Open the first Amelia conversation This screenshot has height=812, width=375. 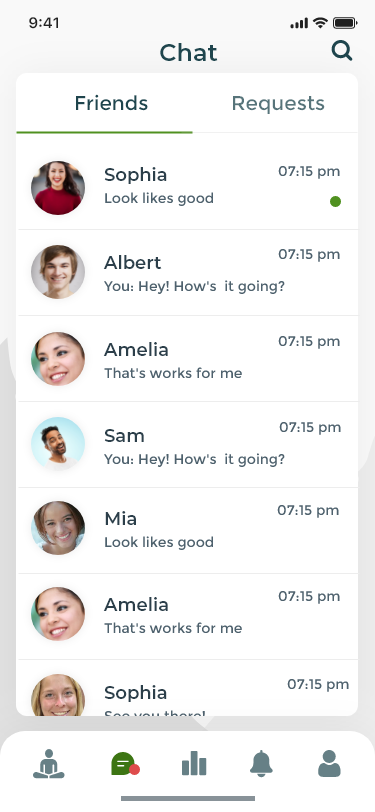point(188,358)
